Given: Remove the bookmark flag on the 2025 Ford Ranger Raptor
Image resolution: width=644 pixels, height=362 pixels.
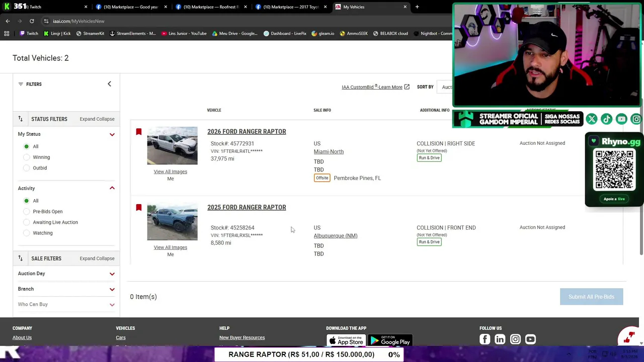Looking at the screenshot, I should click(x=139, y=207).
